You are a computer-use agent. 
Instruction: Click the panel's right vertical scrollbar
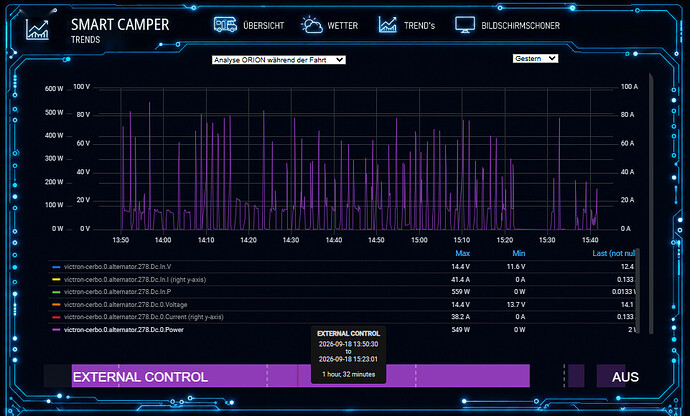[x=651, y=202]
